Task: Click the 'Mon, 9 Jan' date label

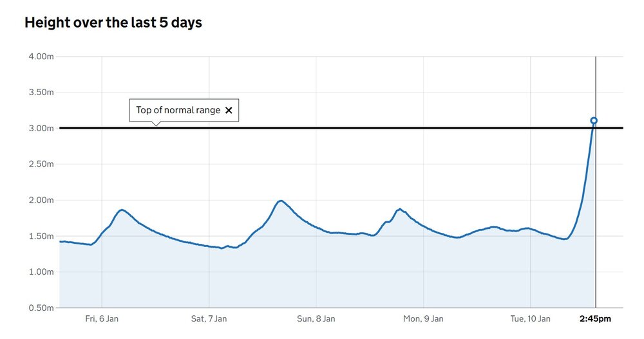Action: (423, 318)
